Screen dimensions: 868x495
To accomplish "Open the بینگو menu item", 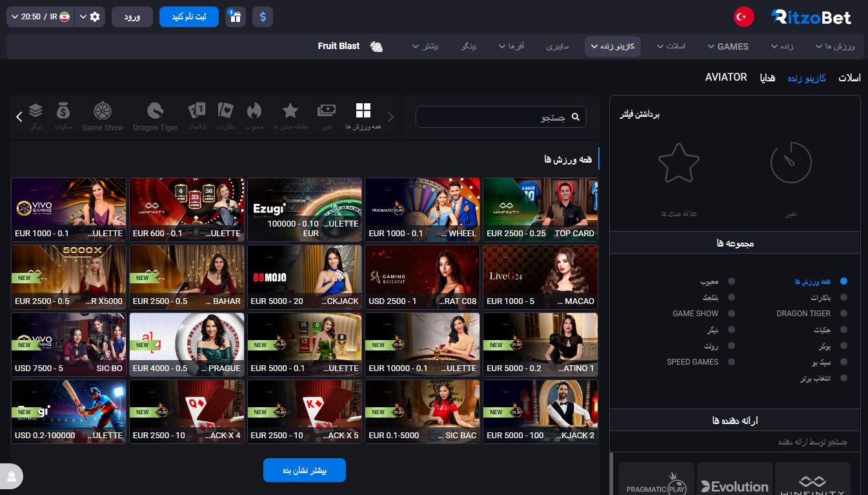I will pos(468,46).
